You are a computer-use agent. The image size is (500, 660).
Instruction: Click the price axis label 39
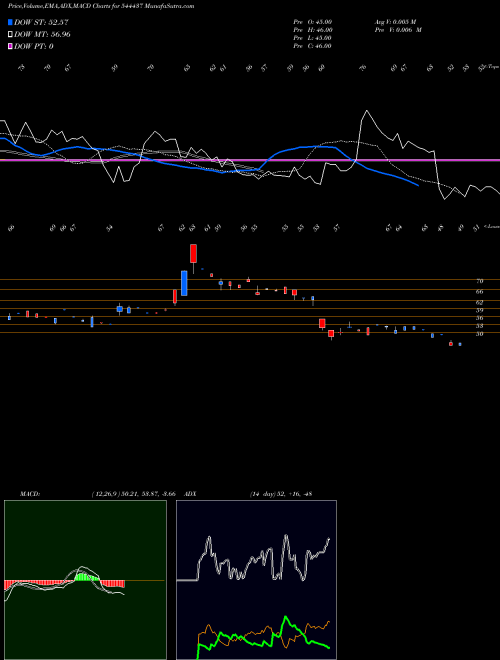(x=480, y=310)
